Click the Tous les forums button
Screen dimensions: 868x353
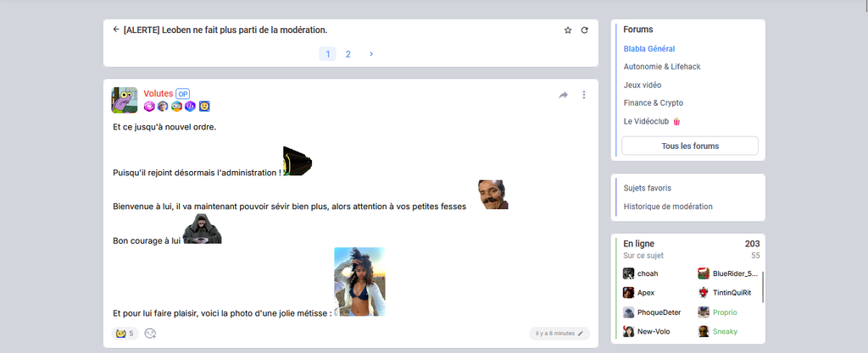[x=689, y=146]
